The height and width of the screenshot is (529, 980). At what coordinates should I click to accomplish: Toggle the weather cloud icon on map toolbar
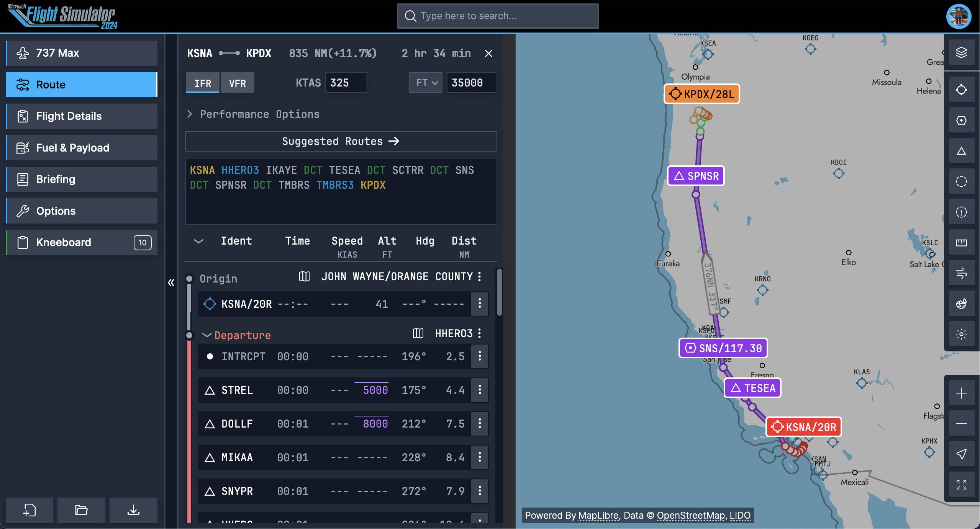(961, 304)
